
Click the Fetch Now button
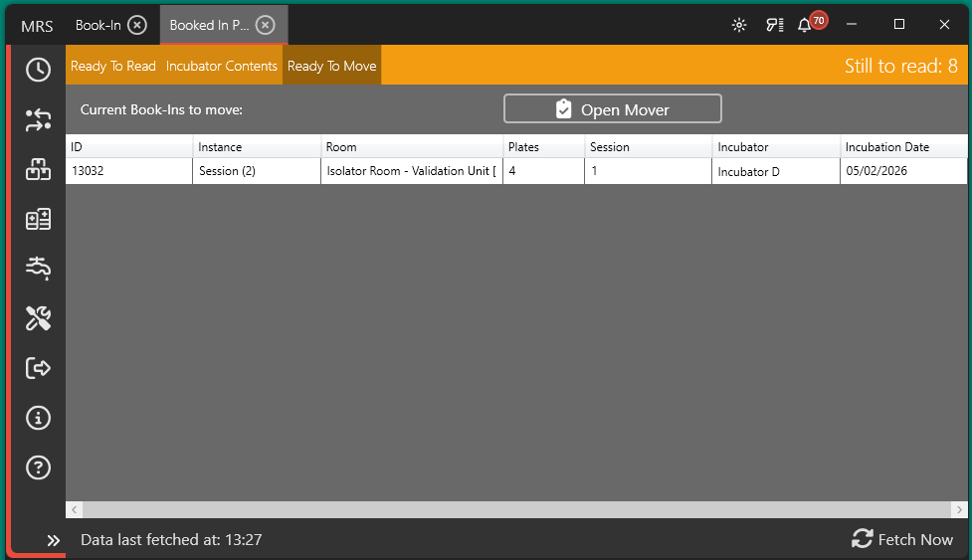pyautogui.click(x=902, y=539)
